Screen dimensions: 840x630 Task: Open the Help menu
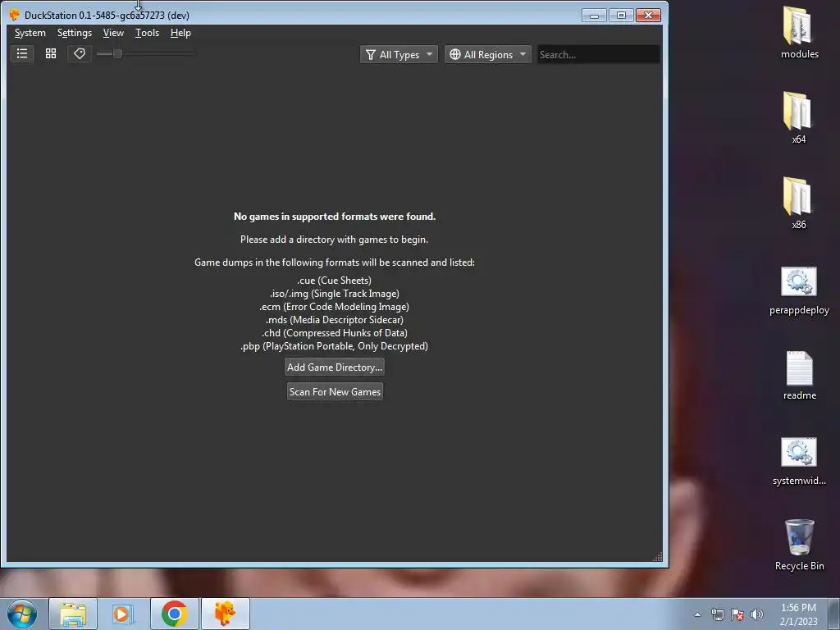click(x=180, y=33)
